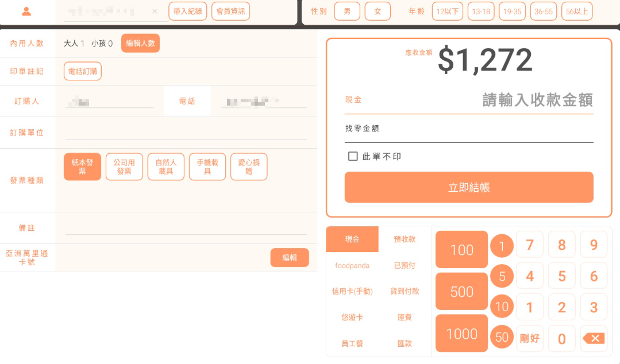Switch to foodpanda payment method
Image resolution: width=620 pixels, height=364 pixels.
(x=352, y=266)
